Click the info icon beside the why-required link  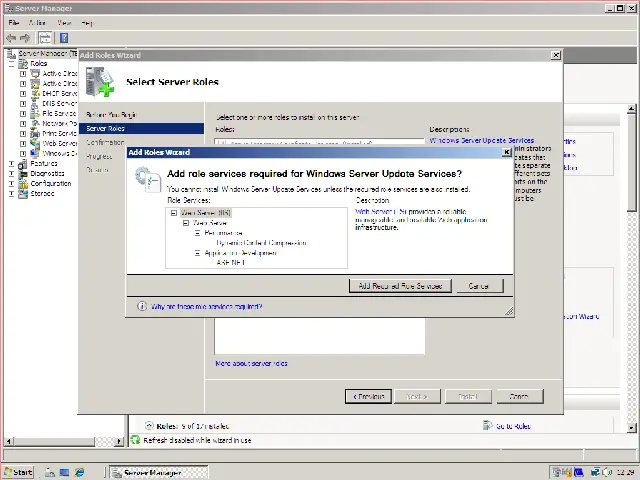click(x=142, y=306)
